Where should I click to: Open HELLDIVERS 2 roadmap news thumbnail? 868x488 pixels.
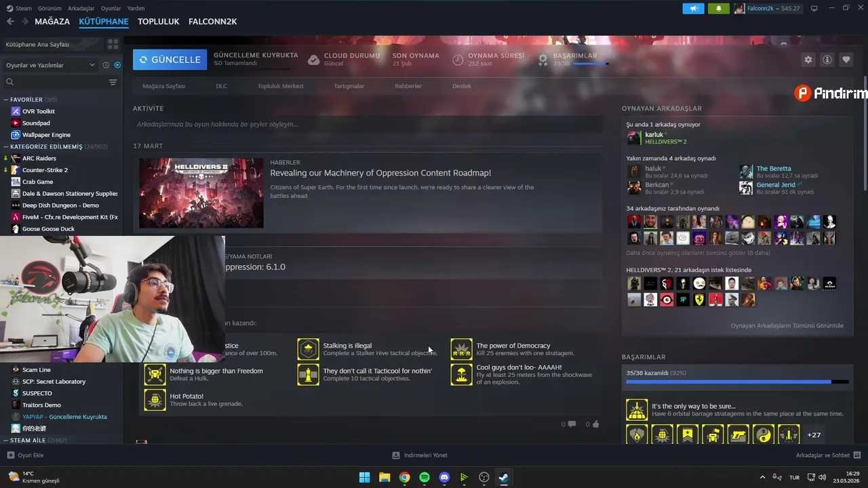pyautogui.click(x=201, y=193)
